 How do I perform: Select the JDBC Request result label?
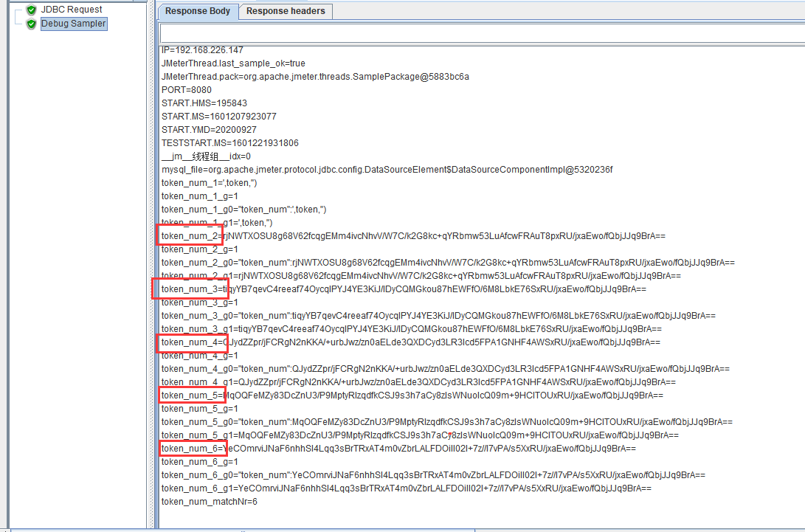pos(72,10)
